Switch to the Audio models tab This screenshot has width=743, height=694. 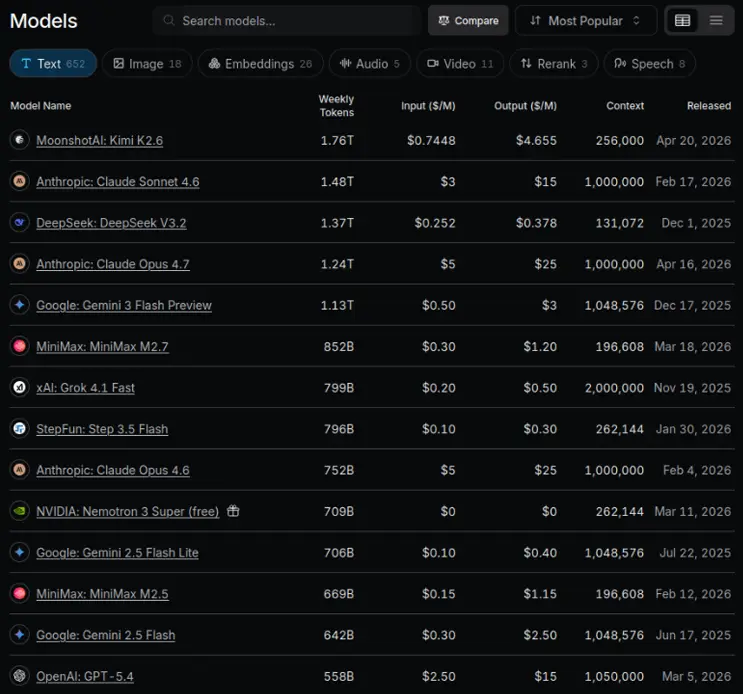[x=369, y=64]
